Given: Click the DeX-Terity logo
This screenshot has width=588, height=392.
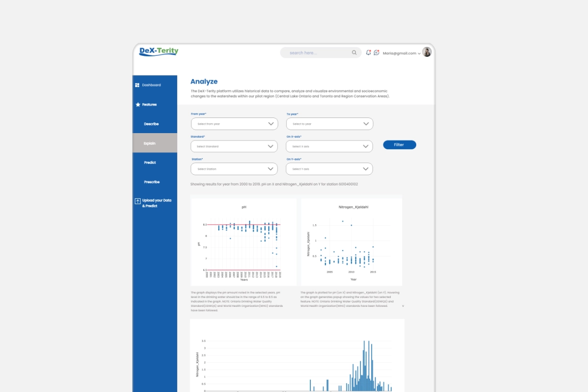Looking at the screenshot, I should [x=159, y=51].
